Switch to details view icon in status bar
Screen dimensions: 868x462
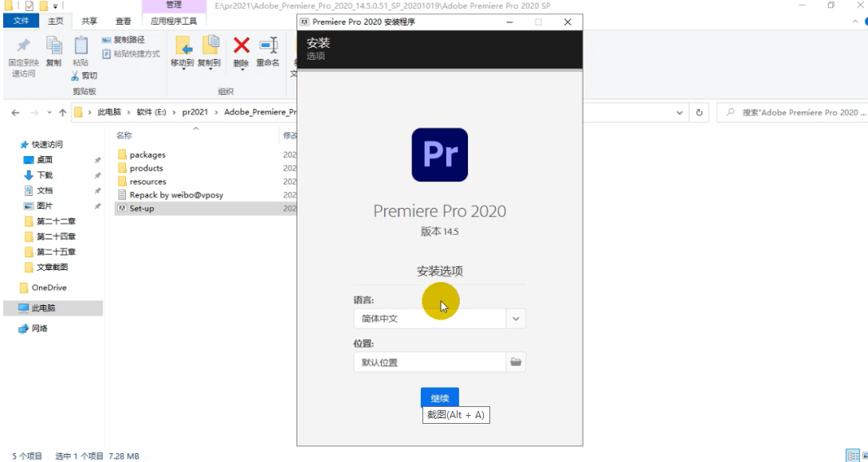point(853,456)
